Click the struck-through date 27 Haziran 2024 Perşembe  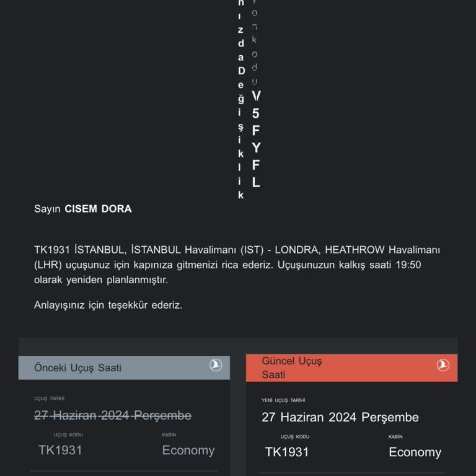[113, 415]
